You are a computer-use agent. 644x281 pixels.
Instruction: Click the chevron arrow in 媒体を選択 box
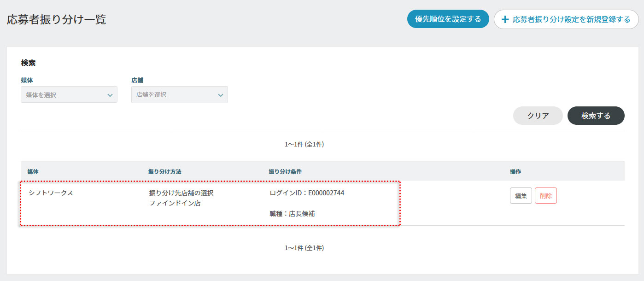coord(110,95)
